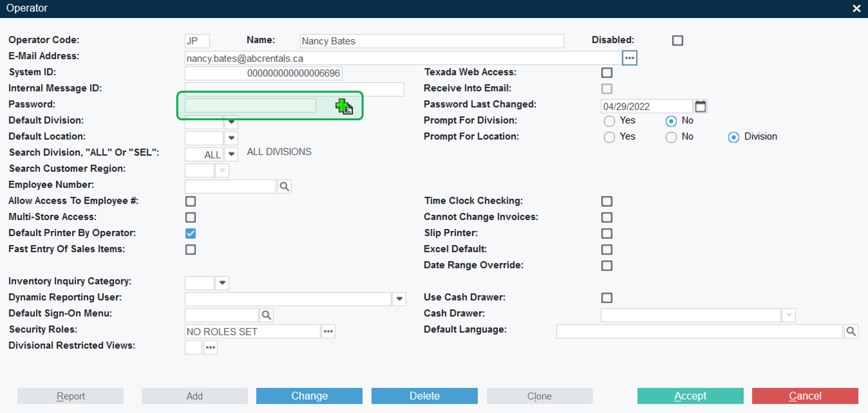The image size is (868, 413).
Task: Expand Inventory Inquiry Category dropdown
Action: point(222,283)
